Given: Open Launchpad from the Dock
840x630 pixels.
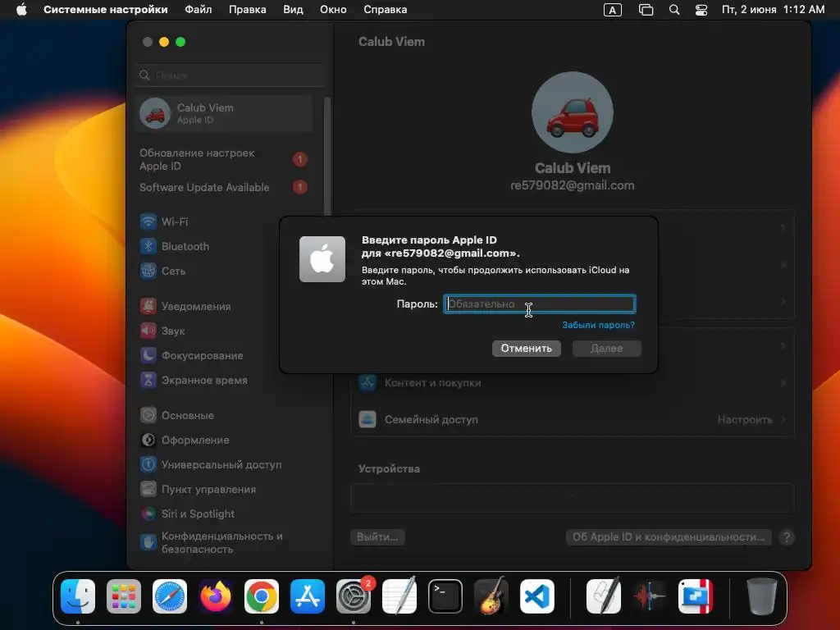Looking at the screenshot, I should pyautogui.click(x=124, y=596).
